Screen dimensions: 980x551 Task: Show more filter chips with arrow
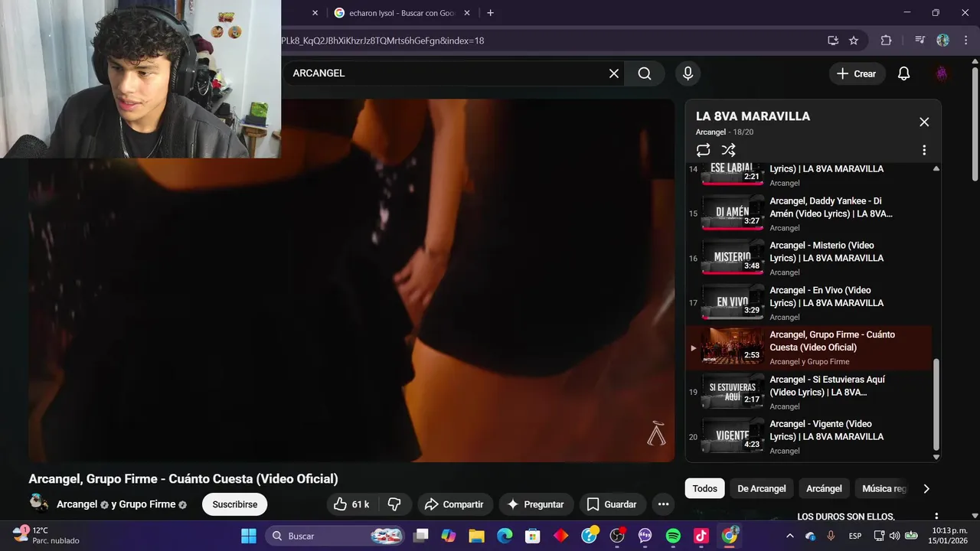coord(926,488)
